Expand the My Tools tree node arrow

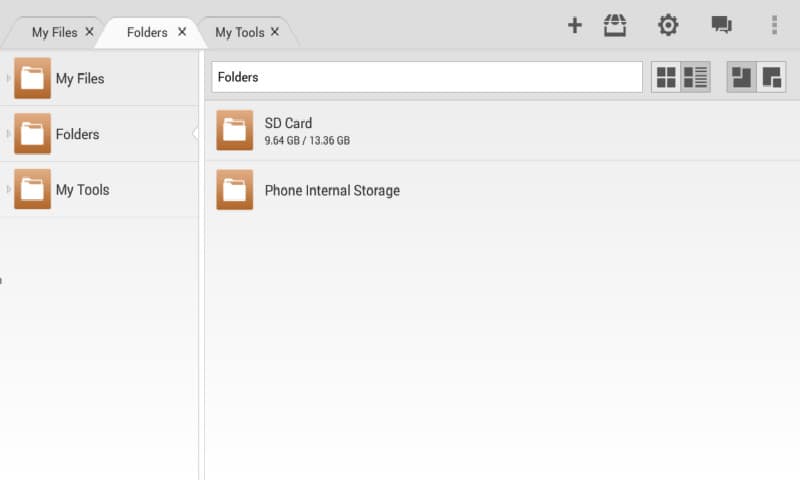(8, 189)
